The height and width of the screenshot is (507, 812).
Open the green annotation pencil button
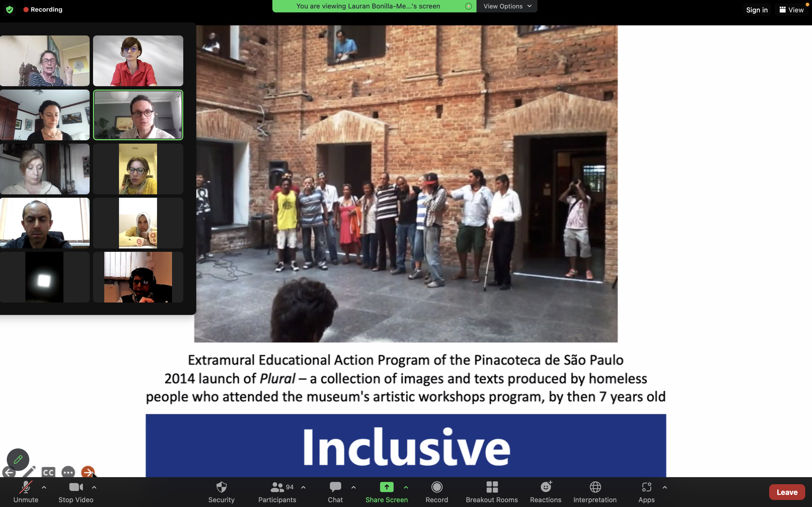(x=18, y=459)
